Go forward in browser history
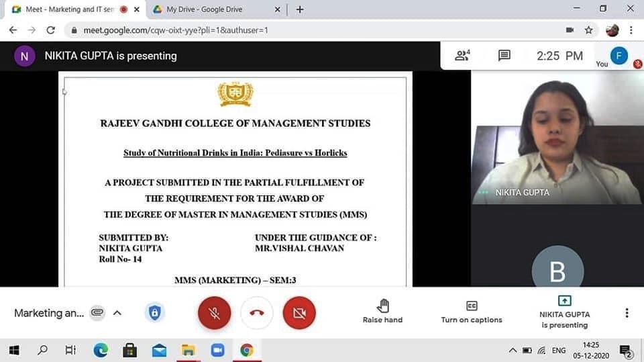The width and height of the screenshot is (644, 362). point(32,30)
